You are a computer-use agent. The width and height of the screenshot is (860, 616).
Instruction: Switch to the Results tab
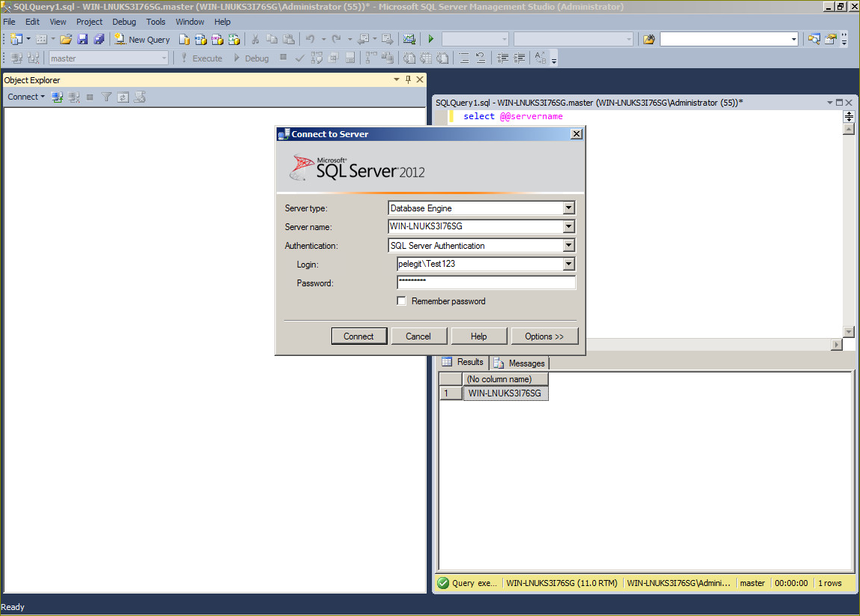click(463, 362)
